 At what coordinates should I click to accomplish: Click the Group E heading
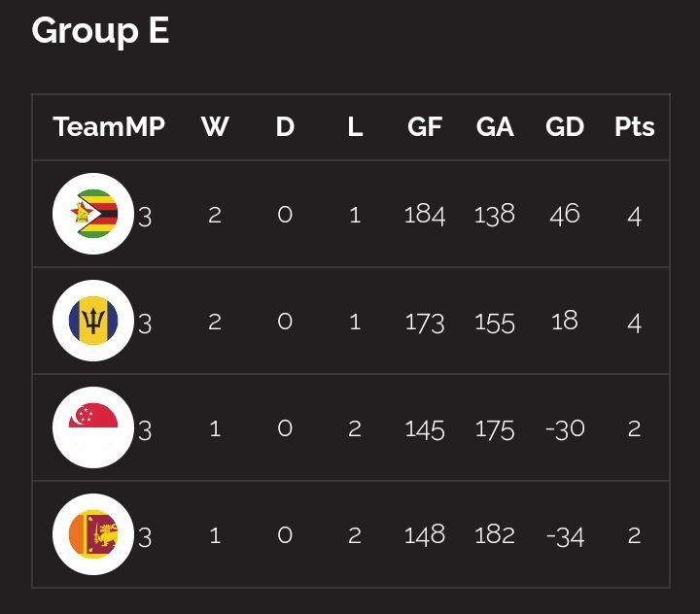100,31
